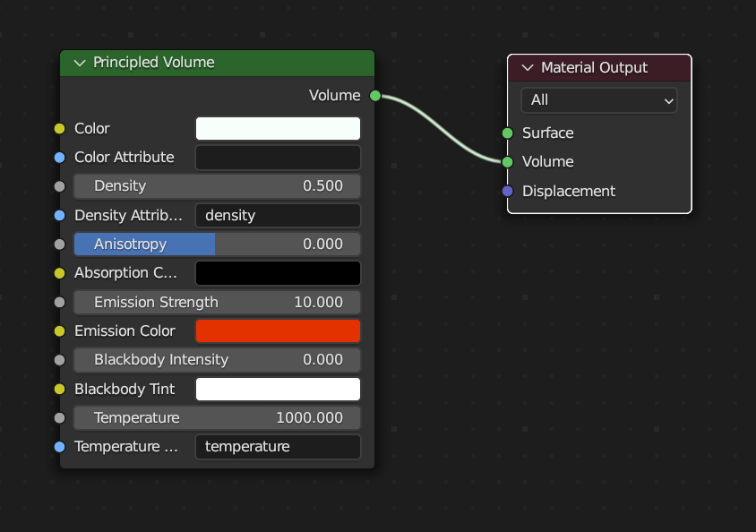This screenshot has height=532, width=756.
Task: Click the Density Attribute input socket
Action: (60, 215)
